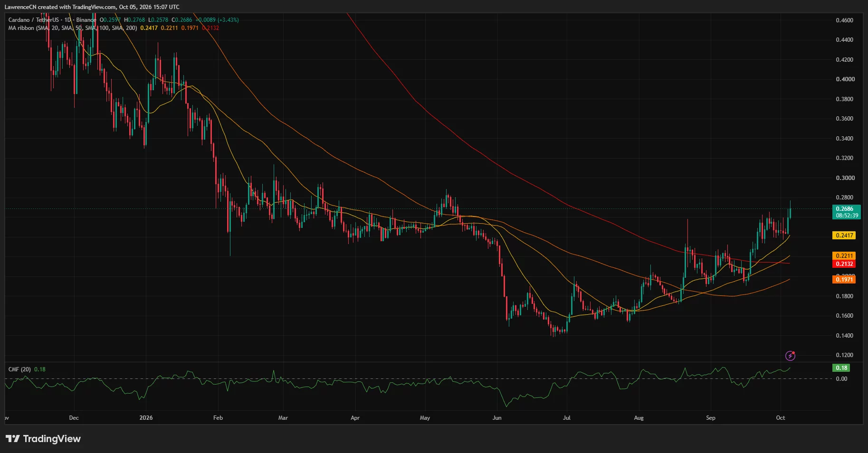This screenshot has height=453, width=868.
Task: Click the LawrenceCN created with TradingView.com caption
Action: click(x=92, y=7)
